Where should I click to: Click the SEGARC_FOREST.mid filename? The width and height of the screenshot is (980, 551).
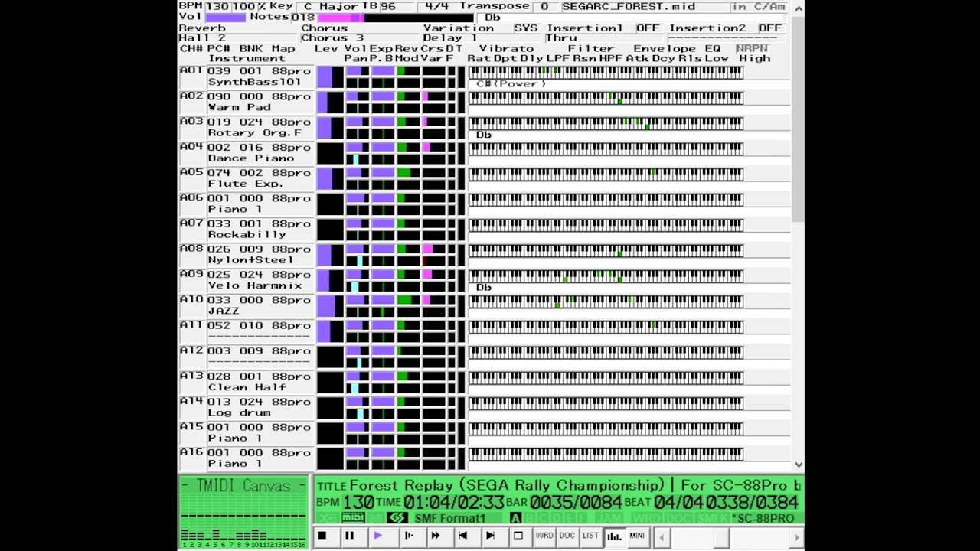pyautogui.click(x=629, y=6)
